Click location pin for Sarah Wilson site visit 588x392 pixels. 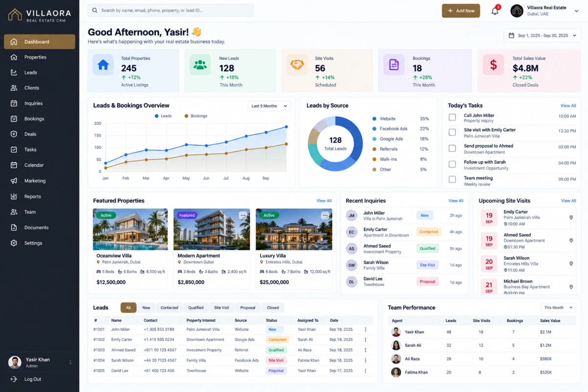[571, 264]
